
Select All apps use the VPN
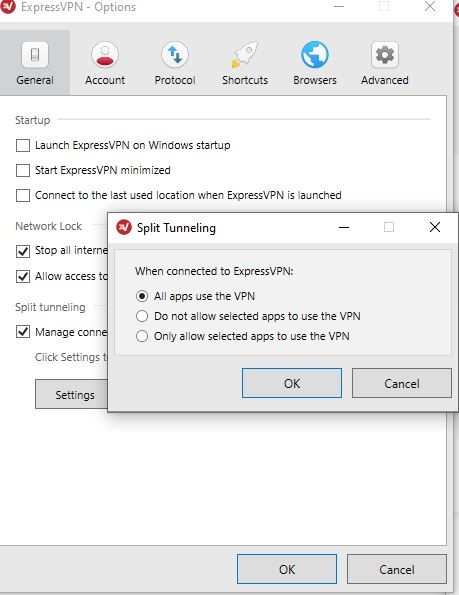click(142, 296)
